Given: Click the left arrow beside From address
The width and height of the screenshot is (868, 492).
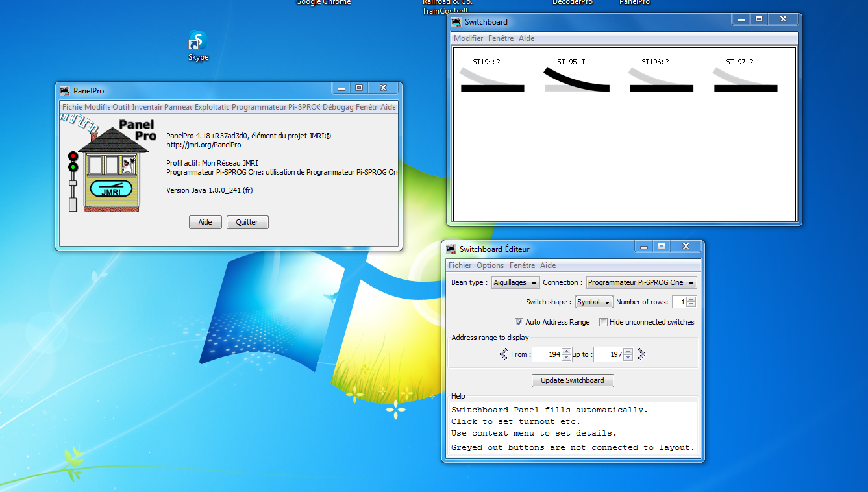Looking at the screenshot, I should tap(503, 354).
